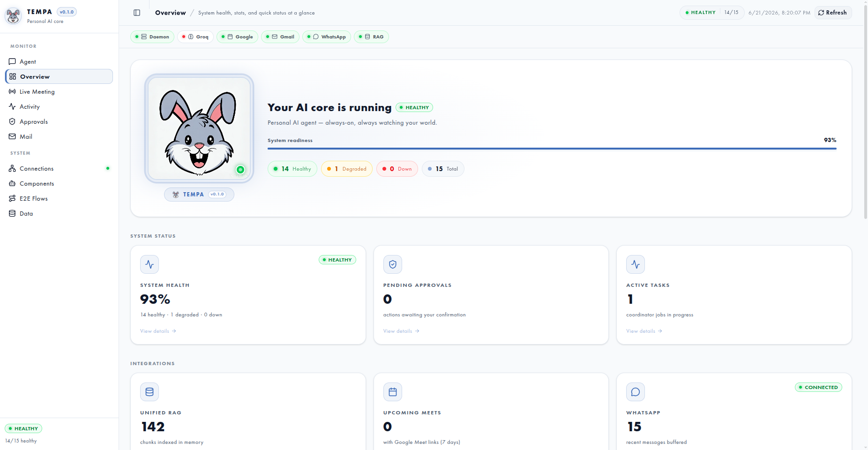Click the large rabbit avatar image
This screenshot has width=868, height=450.
pyautogui.click(x=199, y=128)
